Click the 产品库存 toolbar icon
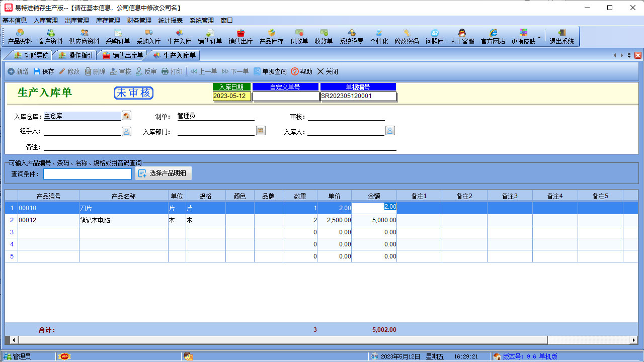This screenshot has width=644, height=362. [x=271, y=37]
